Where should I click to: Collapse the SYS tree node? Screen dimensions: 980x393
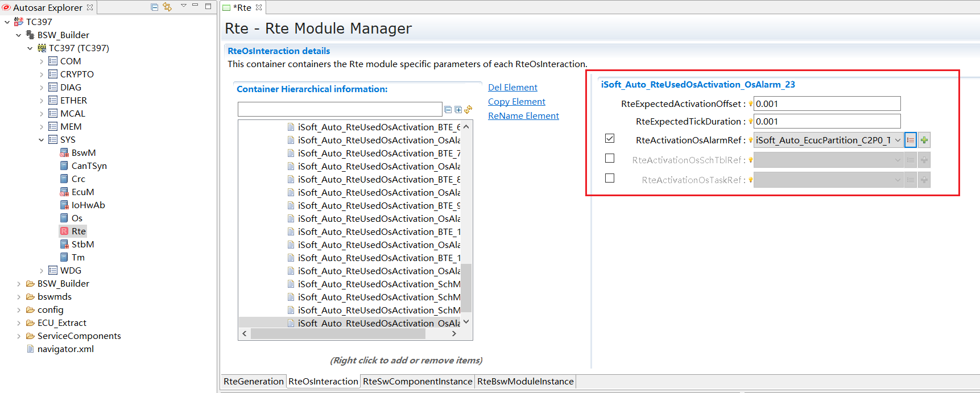click(42, 140)
